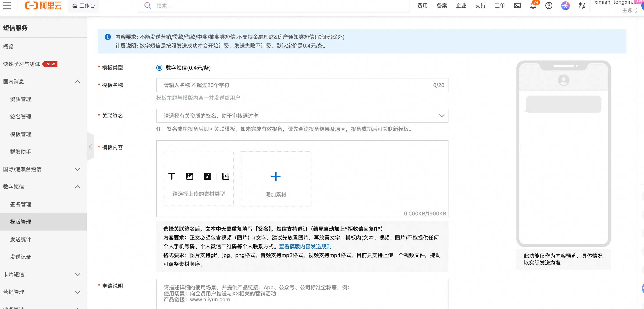Select the 数字短信 template type radio
The height and width of the screenshot is (309, 644).
point(159,68)
